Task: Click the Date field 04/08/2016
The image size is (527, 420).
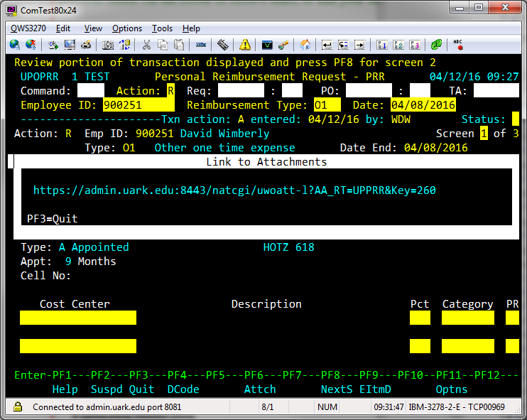Action: click(x=423, y=104)
